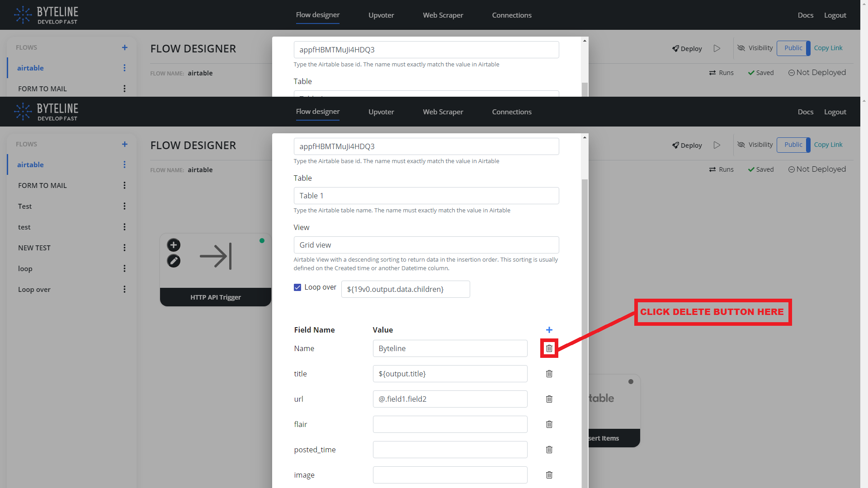Screen dimensions: 868x488
Task: Click run play icon in lower toolbar
Action: tap(717, 145)
